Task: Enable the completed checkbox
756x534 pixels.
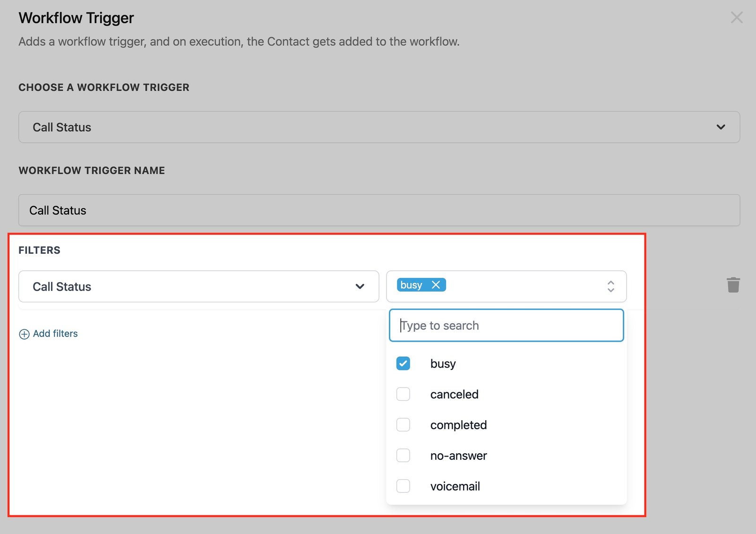Action: pos(403,425)
